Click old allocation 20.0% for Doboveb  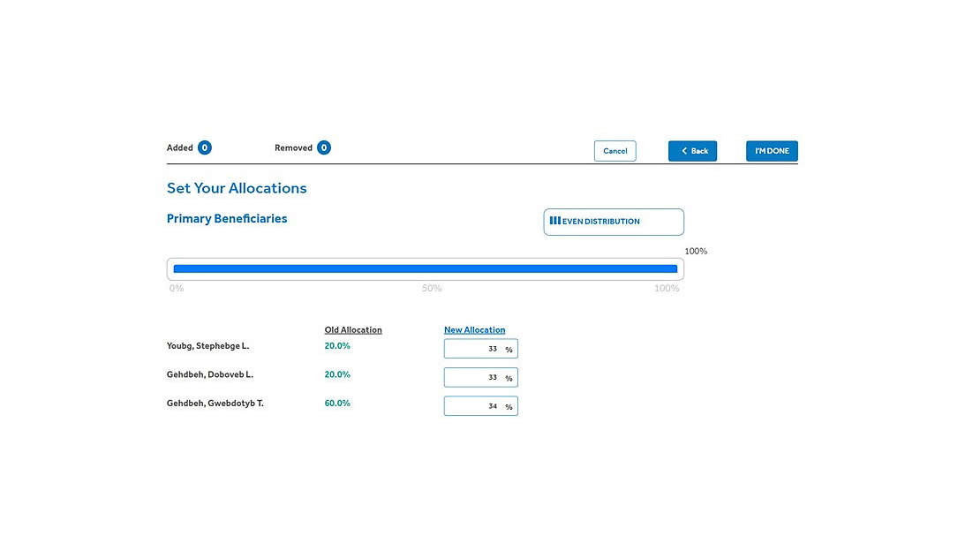[337, 374]
